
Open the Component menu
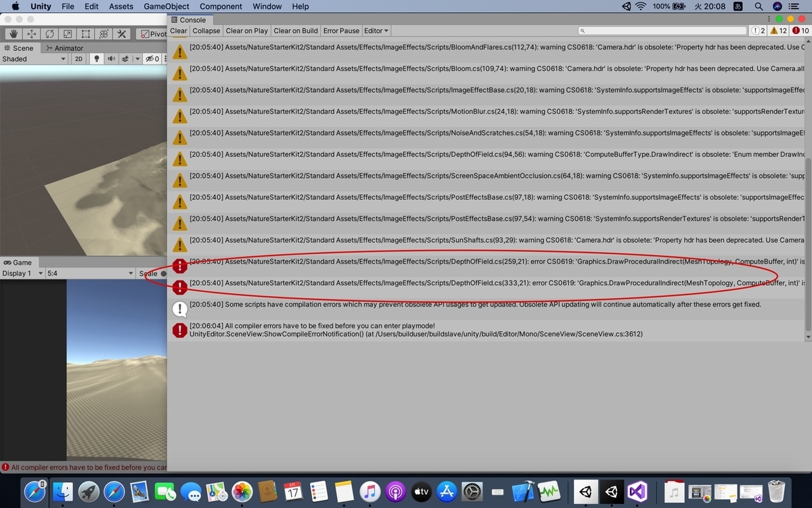pos(221,7)
